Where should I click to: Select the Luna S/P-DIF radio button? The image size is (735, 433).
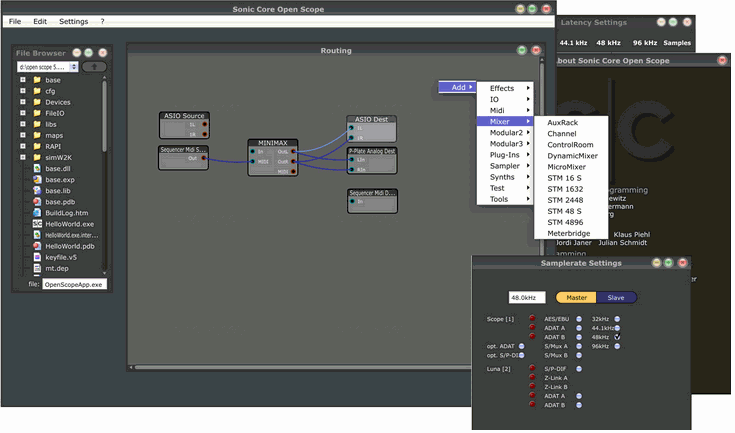coord(579,369)
